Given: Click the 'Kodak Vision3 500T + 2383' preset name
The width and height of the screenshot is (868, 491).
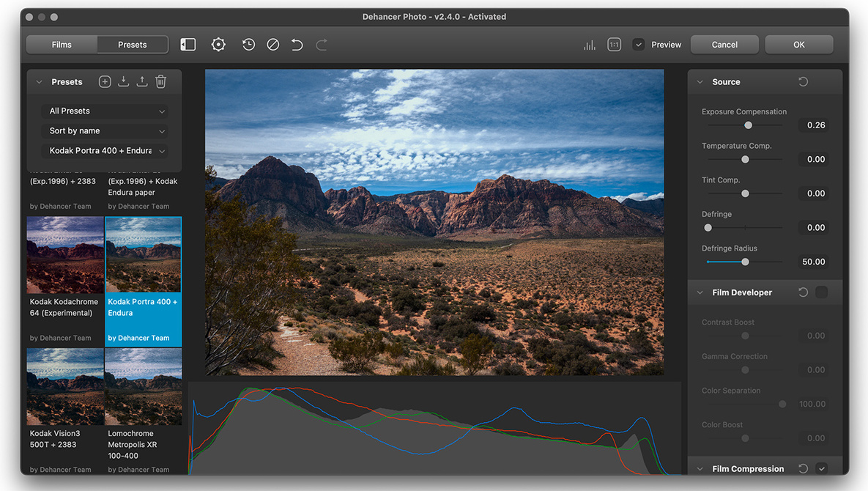Looking at the screenshot, I should click(x=55, y=439).
